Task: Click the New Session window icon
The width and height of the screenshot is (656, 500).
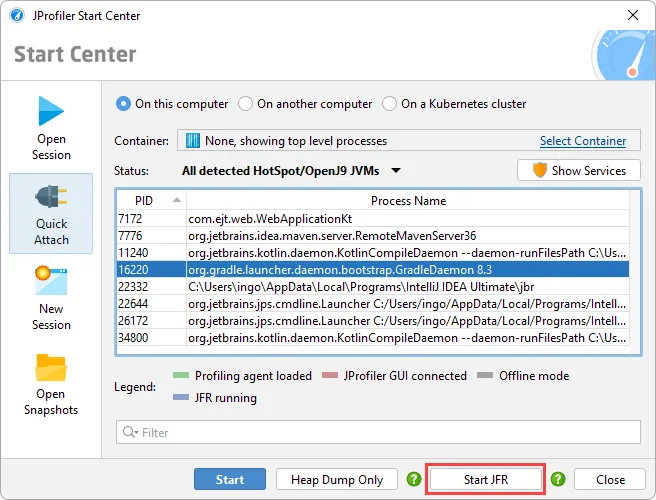Action: (x=51, y=280)
